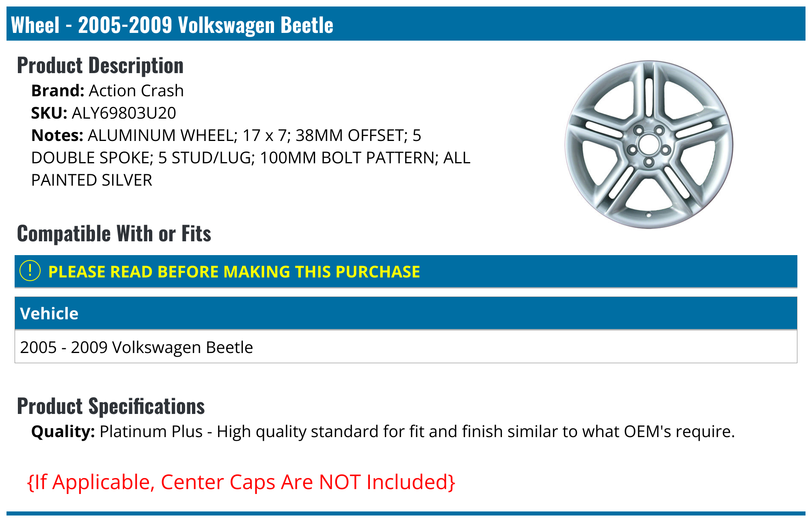Click the 2005 - 2009 Volkswagen Beetle table row

point(136,347)
